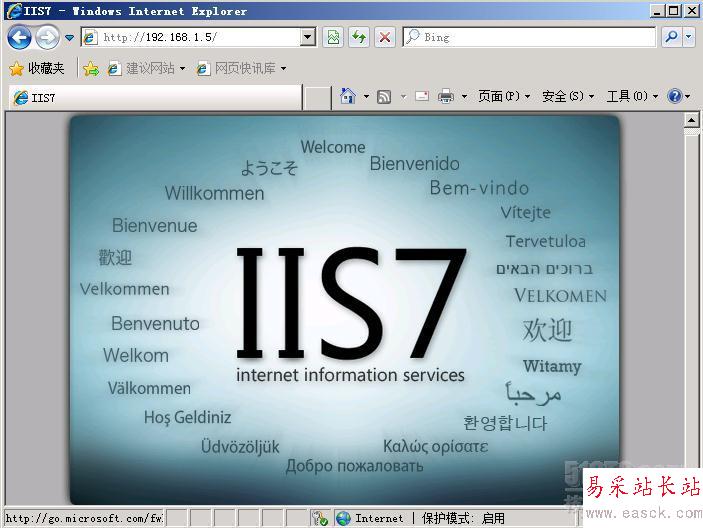Open the 页面(P) page menu
Screen dimensions: 703x528
point(503,96)
